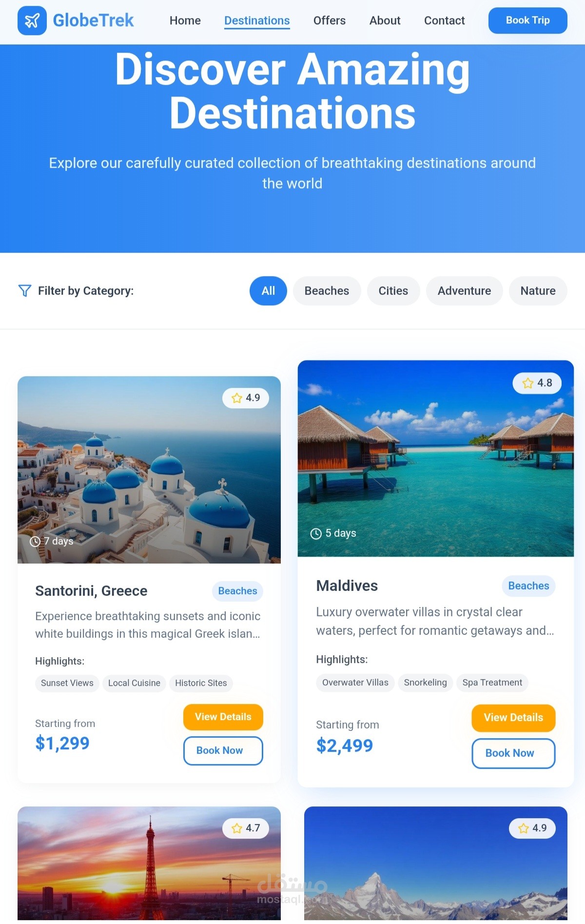Click the 4.7 star badge on Paris image
585x924 pixels.
[x=246, y=828]
